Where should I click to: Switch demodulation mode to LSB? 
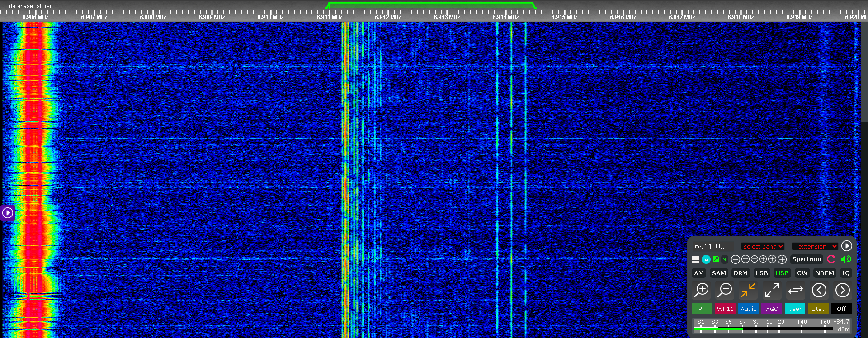click(762, 273)
